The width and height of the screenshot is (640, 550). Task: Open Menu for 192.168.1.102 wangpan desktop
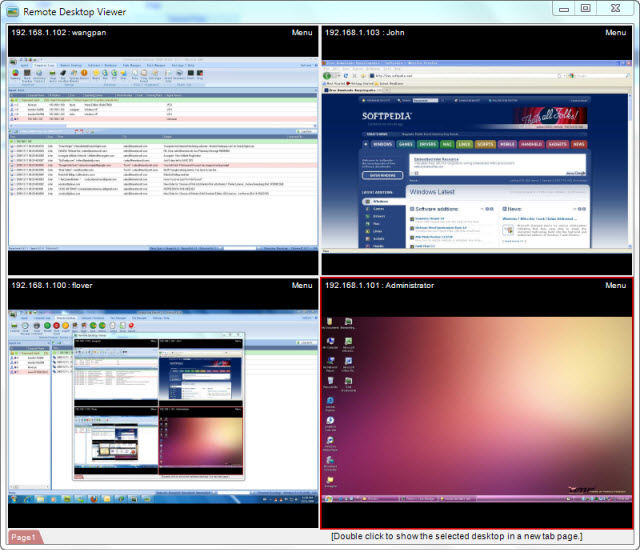click(302, 33)
